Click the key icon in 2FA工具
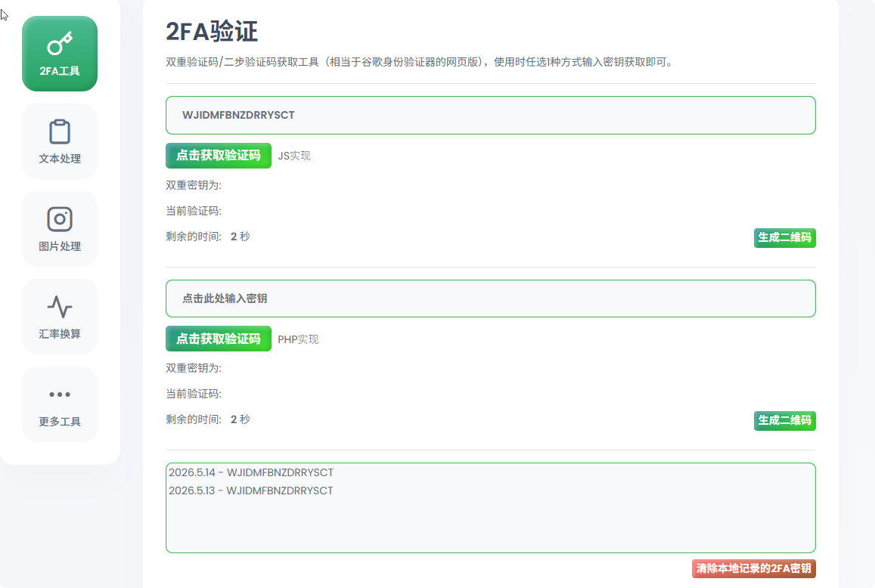This screenshot has width=875, height=588. 60,44
